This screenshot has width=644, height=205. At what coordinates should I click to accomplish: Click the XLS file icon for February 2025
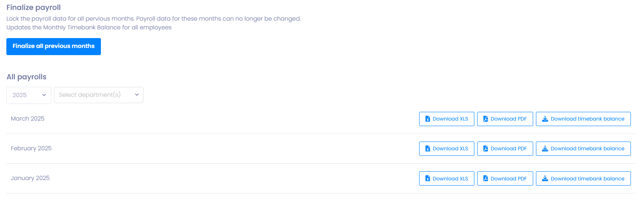(427, 149)
